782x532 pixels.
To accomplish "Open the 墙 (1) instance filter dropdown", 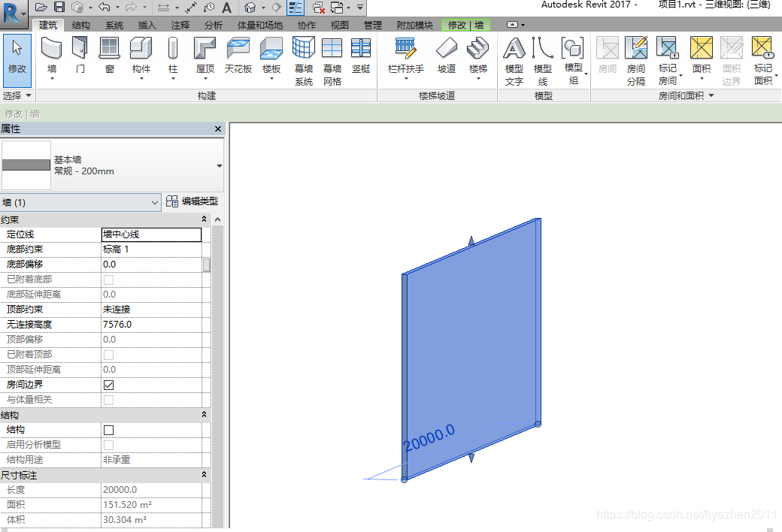I will (155, 202).
